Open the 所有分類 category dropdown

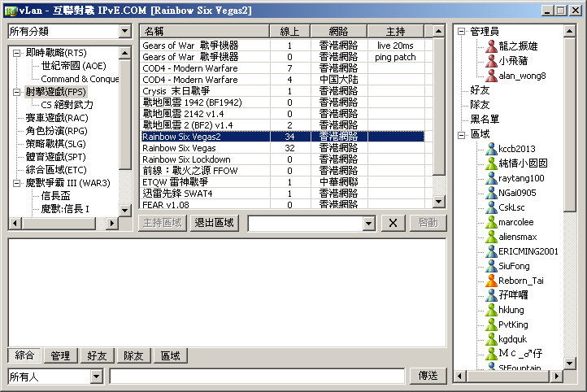(124, 32)
